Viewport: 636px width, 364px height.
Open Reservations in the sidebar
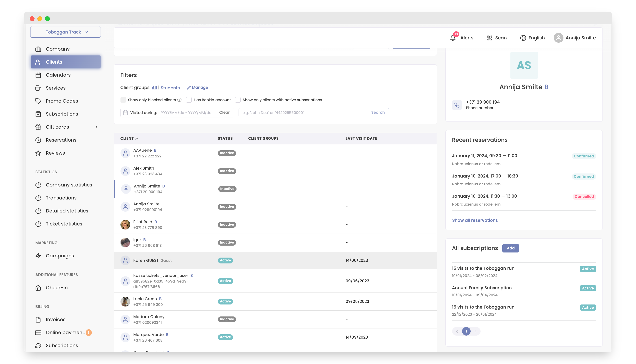[61, 140]
